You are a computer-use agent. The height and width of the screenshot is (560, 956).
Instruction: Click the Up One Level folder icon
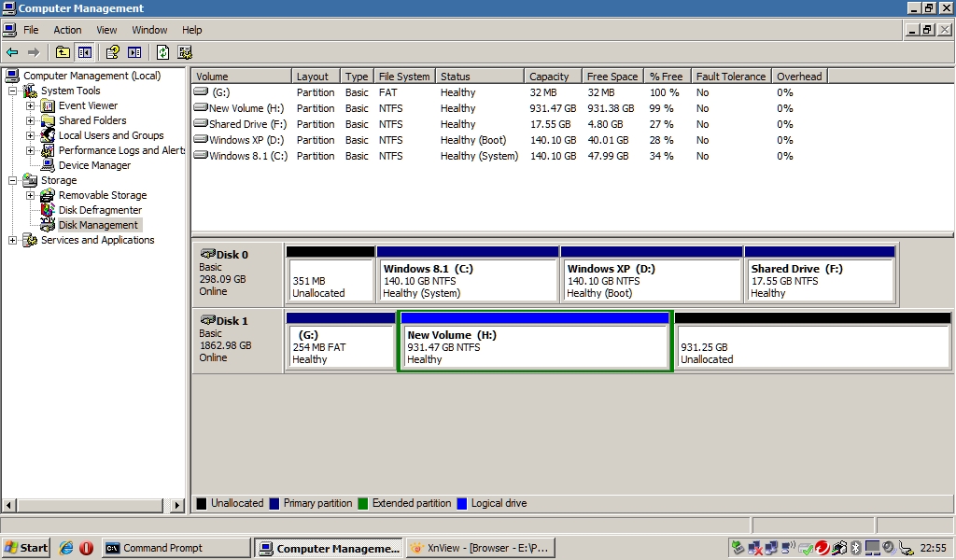coord(63,52)
